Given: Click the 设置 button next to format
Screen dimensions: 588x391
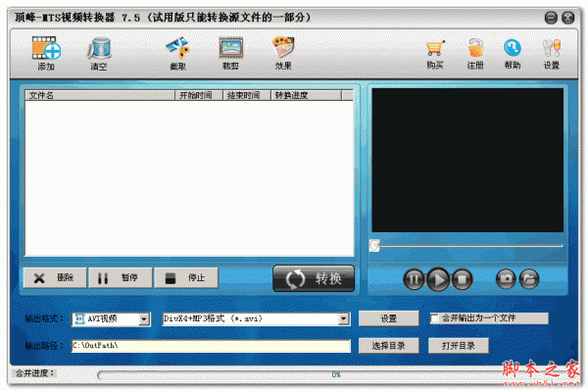Looking at the screenshot, I should point(388,318).
